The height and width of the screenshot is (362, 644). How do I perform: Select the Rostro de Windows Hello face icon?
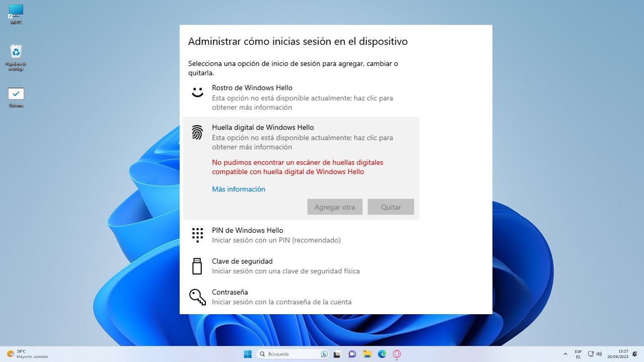point(197,92)
